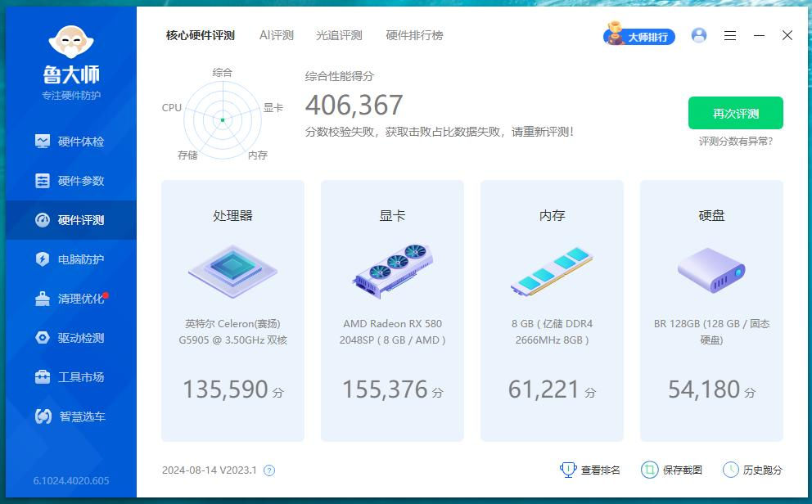Click the 清理优化 broom icon
The image size is (812, 504).
click(x=43, y=299)
